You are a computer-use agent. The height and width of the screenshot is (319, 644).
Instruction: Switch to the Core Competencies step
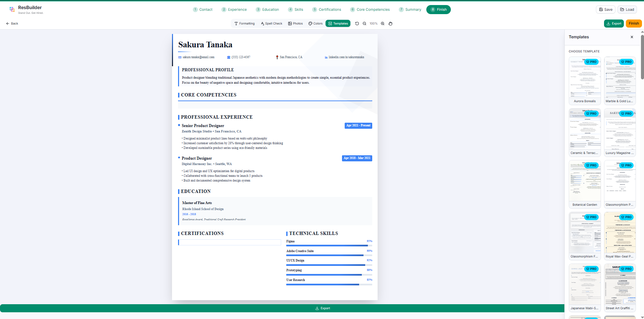click(x=370, y=9)
